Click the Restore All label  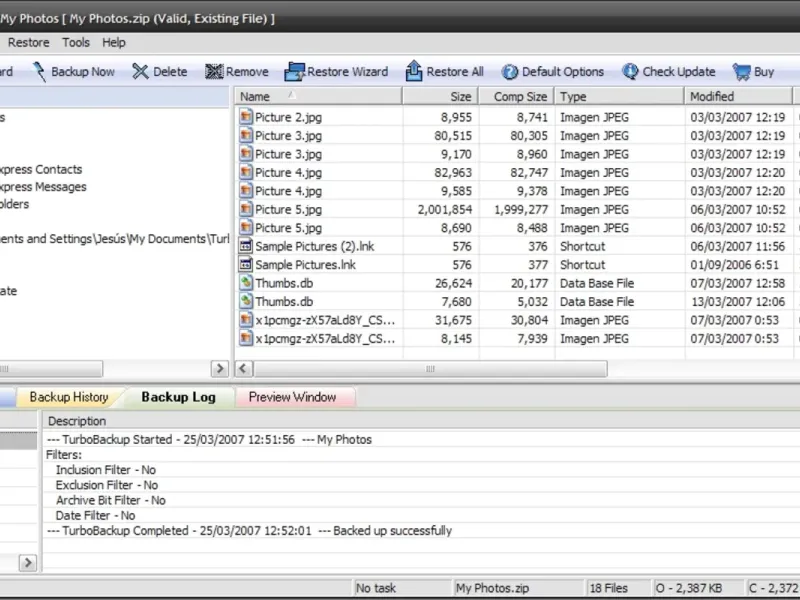click(x=455, y=72)
